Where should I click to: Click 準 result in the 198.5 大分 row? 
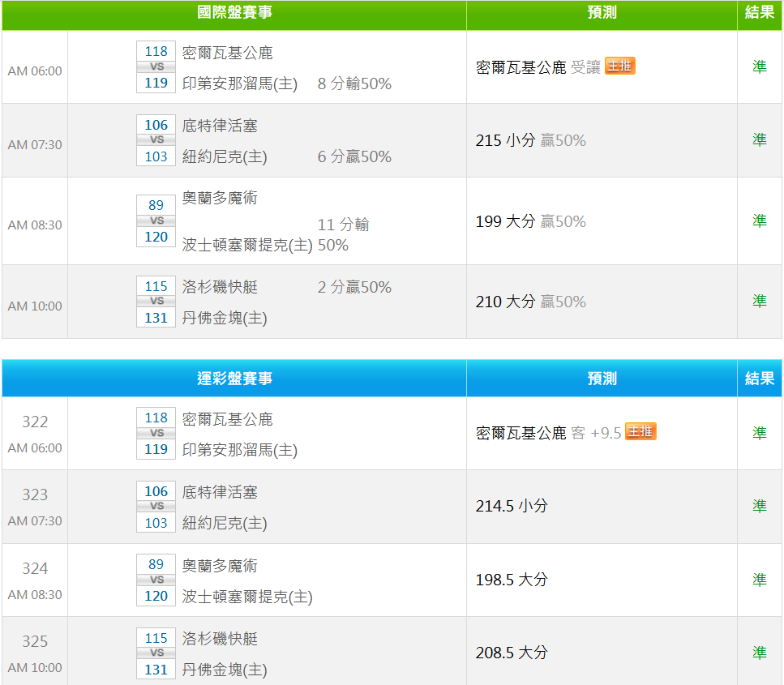760,580
